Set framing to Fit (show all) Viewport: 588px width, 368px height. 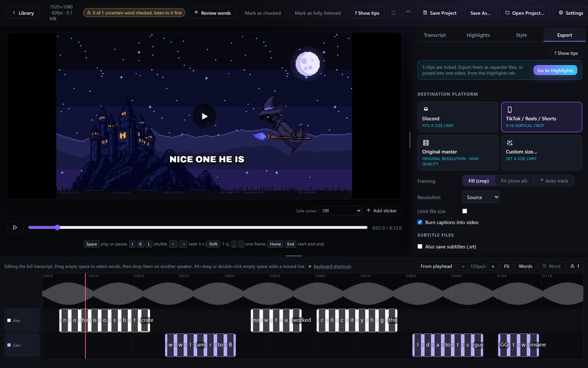click(514, 181)
